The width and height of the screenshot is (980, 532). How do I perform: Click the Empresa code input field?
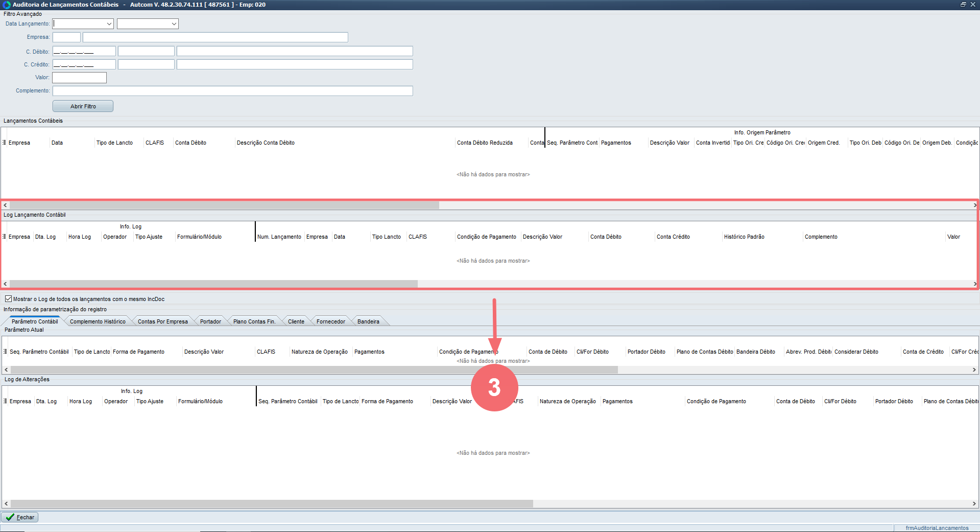pos(66,37)
